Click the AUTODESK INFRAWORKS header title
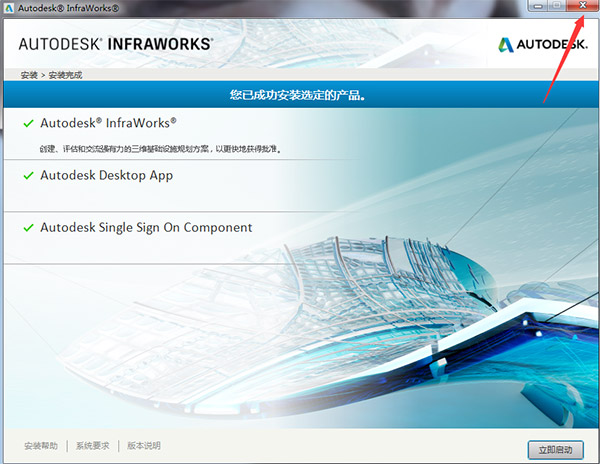Viewport: 600px width, 464px height. 116,44
